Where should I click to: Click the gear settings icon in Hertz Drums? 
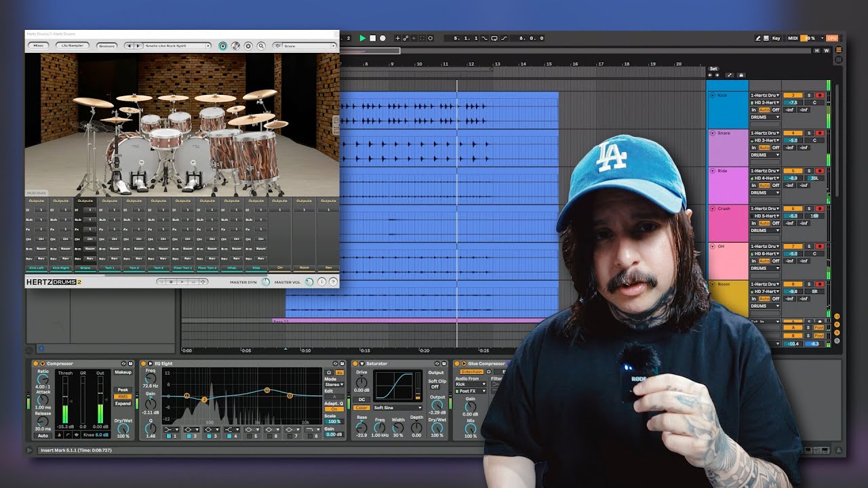(x=248, y=46)
